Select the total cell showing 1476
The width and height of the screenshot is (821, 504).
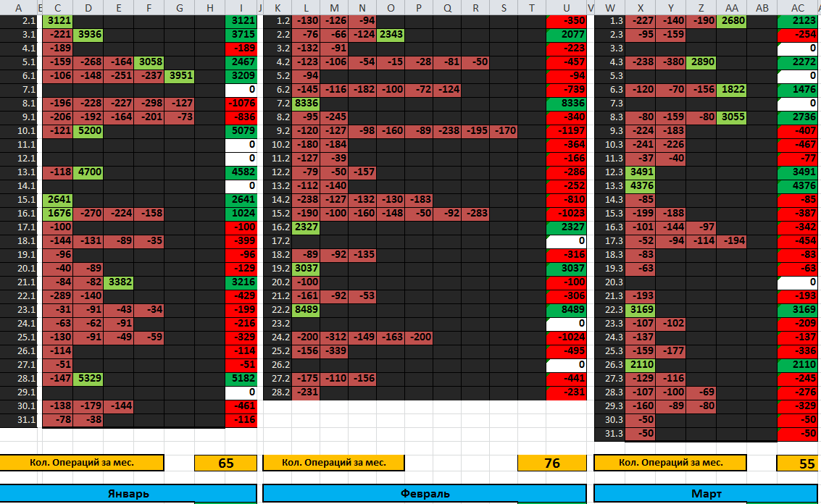point(798,89)
